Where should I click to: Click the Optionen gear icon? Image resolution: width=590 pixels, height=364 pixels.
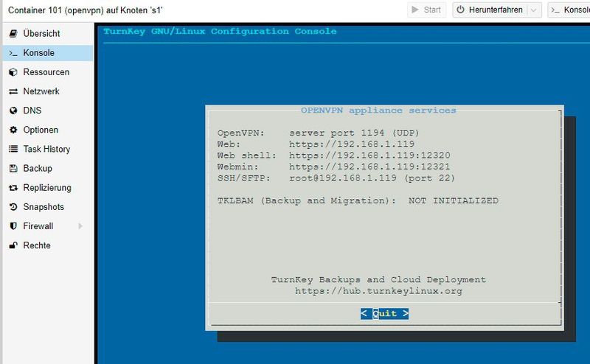[13, 130]
